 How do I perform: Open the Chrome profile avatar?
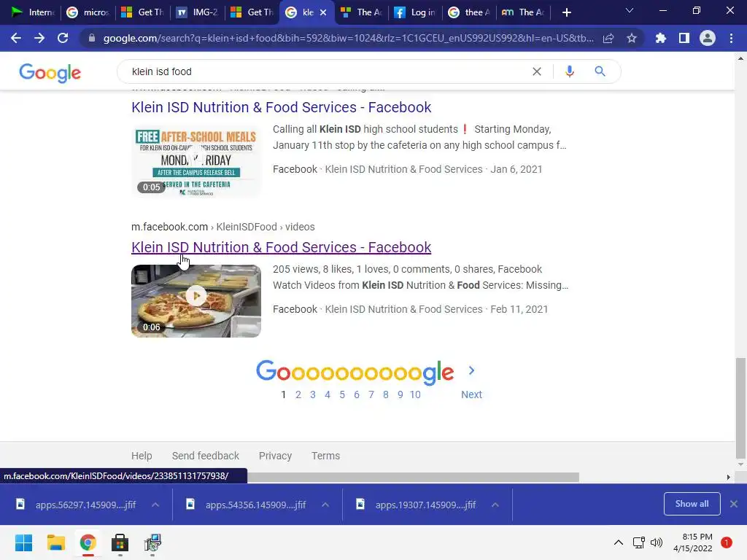708,38
